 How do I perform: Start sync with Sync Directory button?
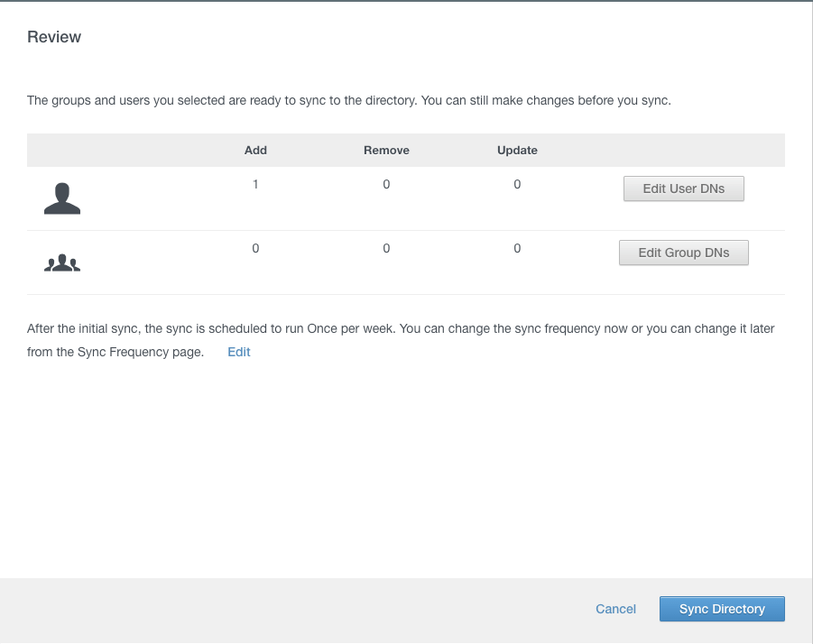721,609
